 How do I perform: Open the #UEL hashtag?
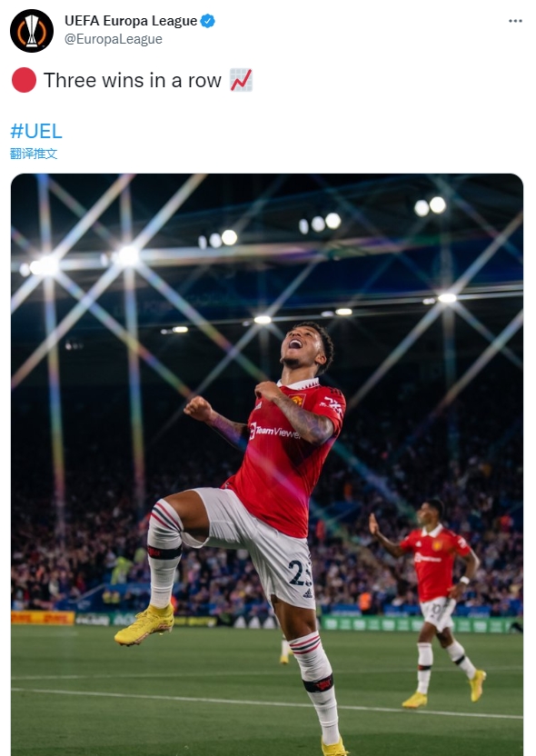[x=36, y=131]
